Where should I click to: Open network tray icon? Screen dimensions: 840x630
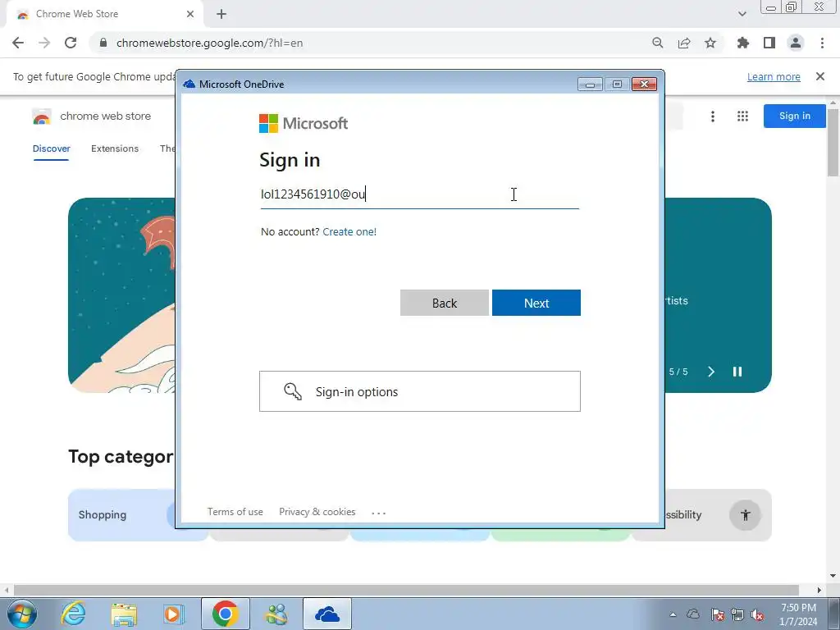[737, 614]
